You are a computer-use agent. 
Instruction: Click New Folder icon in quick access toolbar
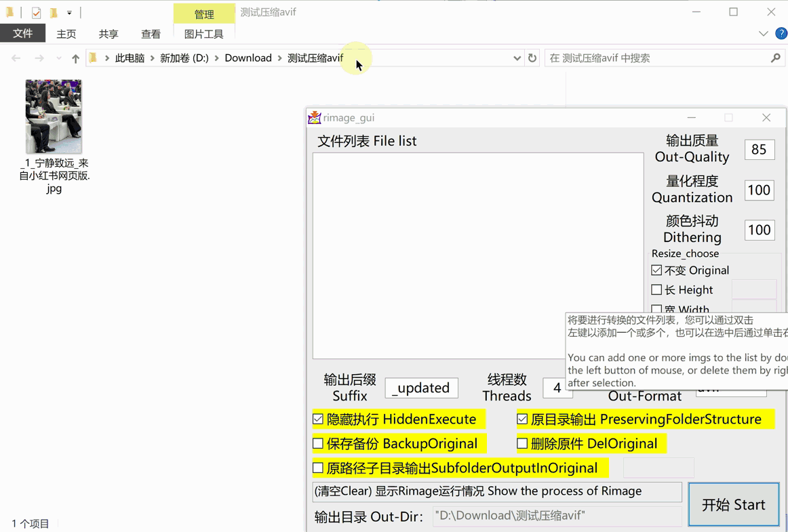[x=53, y=12]
